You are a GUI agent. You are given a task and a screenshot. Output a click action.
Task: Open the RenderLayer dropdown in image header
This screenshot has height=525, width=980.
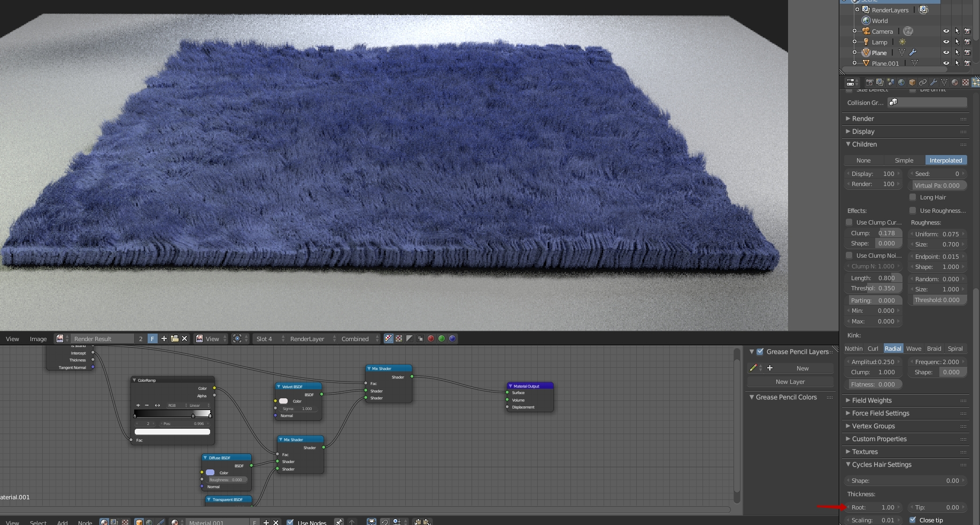click(x=311, y=338)
